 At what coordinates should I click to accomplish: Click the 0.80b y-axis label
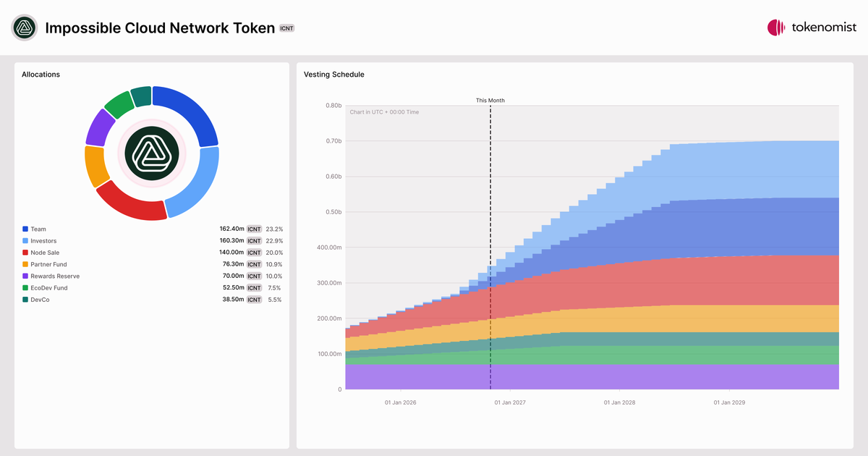coord(333,106)
